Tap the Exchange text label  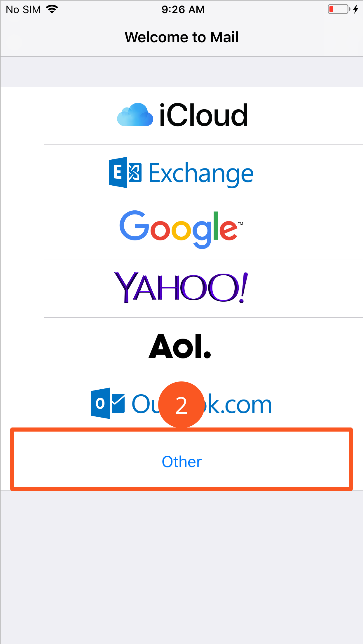[201, 174]
